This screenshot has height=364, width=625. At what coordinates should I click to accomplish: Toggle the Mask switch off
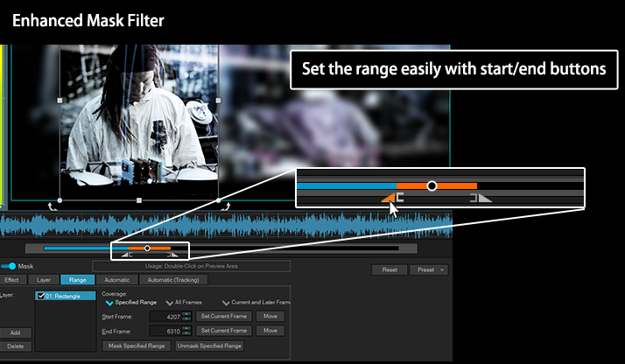pyautogui.click(x=8, y=266)
